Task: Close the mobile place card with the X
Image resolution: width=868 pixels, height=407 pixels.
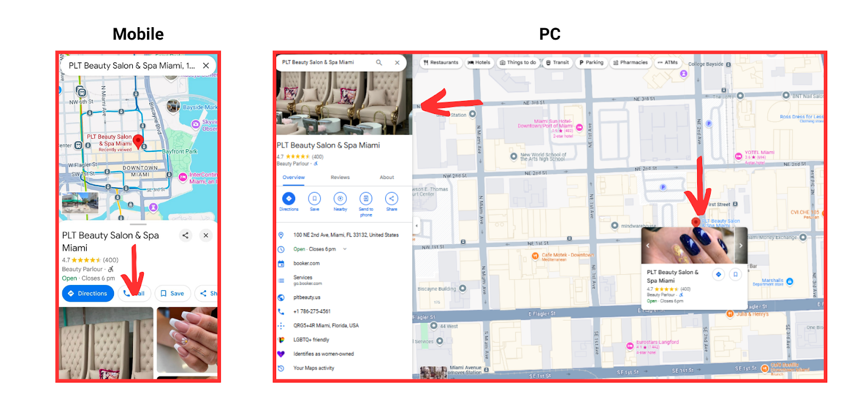Action: [206, 236]
